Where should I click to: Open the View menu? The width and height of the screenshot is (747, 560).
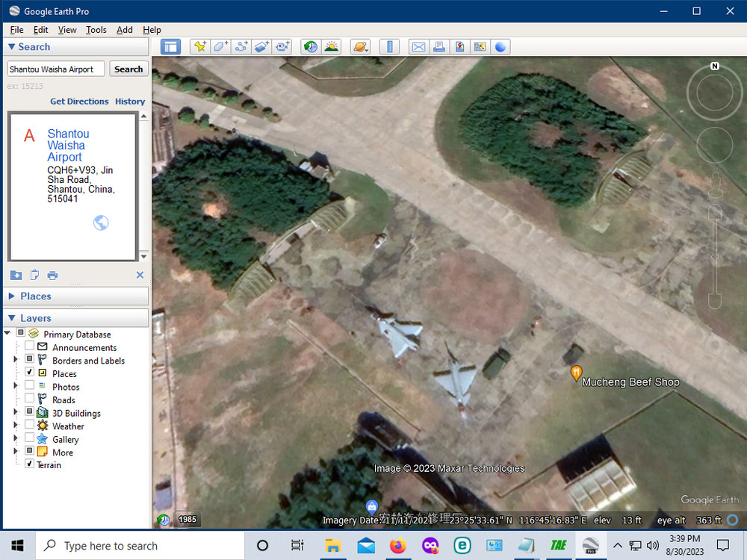67,30
